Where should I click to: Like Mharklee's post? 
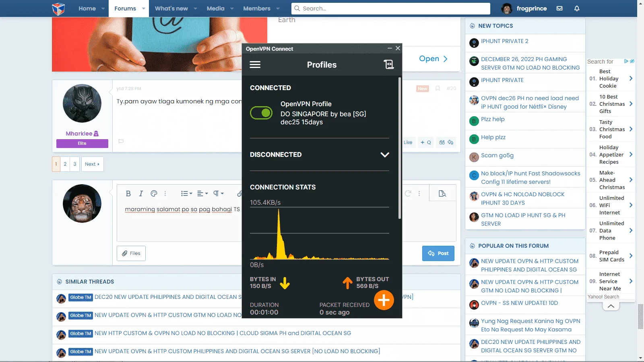pos(408,142)
